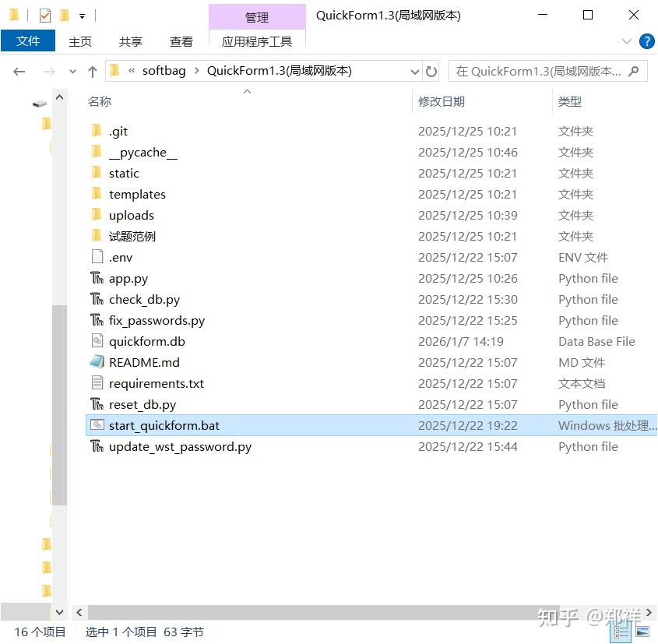The height and width of the screenshot is (644, 658).
Task: Click the new folder quick access icon
Action: click(64, 16)
